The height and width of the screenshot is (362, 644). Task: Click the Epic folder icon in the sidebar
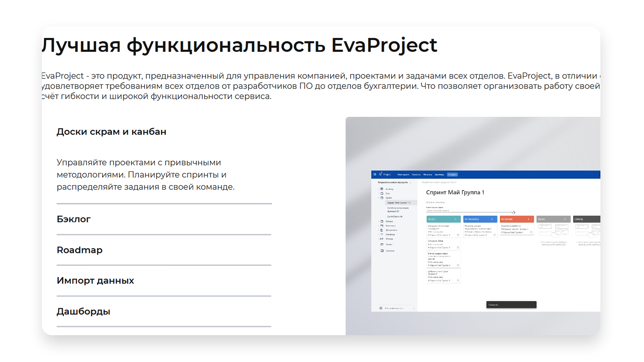pyautogui.click(x=381, y=193)
